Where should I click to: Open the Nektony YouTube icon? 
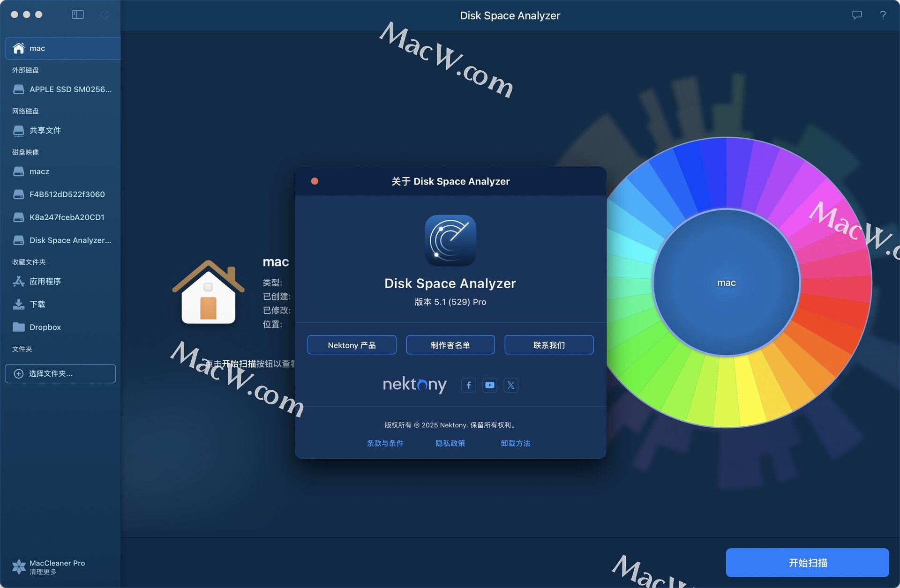pos(490,385)
